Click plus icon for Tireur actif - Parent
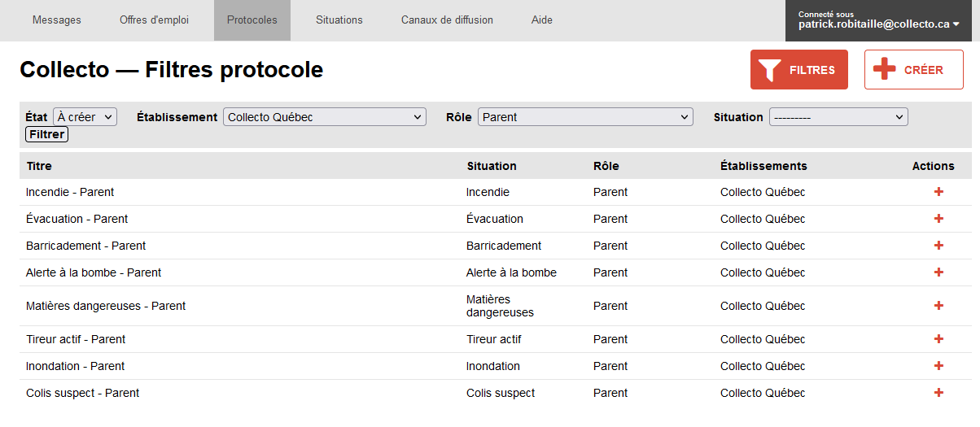The width and height of the screenshot is (980, 427). coord(938,339)
